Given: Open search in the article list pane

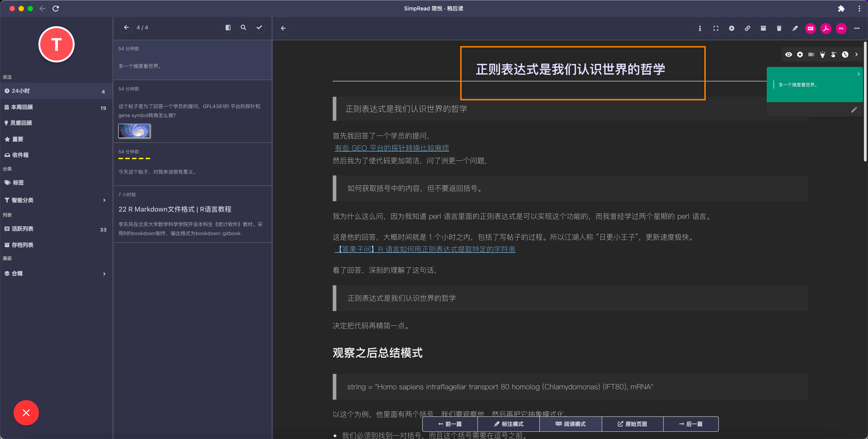Looking at the screenshot, I should click(x=243, y=28).
